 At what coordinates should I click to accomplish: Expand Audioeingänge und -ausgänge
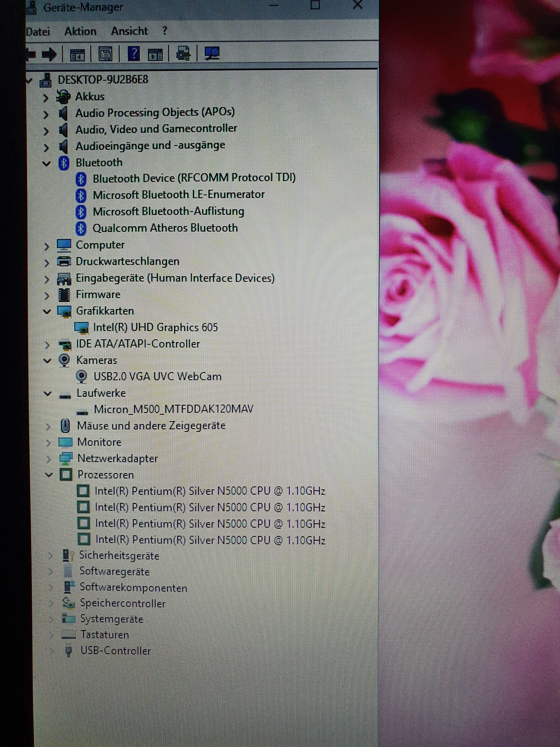[x=46, y=148]
